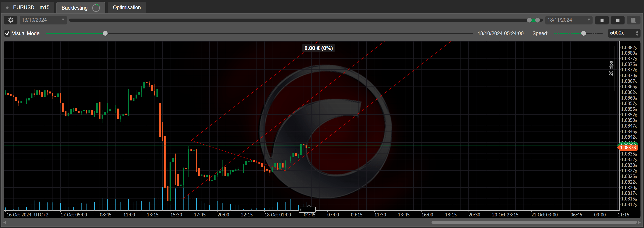This screenshot has width=644, height=228.
Task: Click the spinning progress circle on Backtesting tab
Action: 96,8
